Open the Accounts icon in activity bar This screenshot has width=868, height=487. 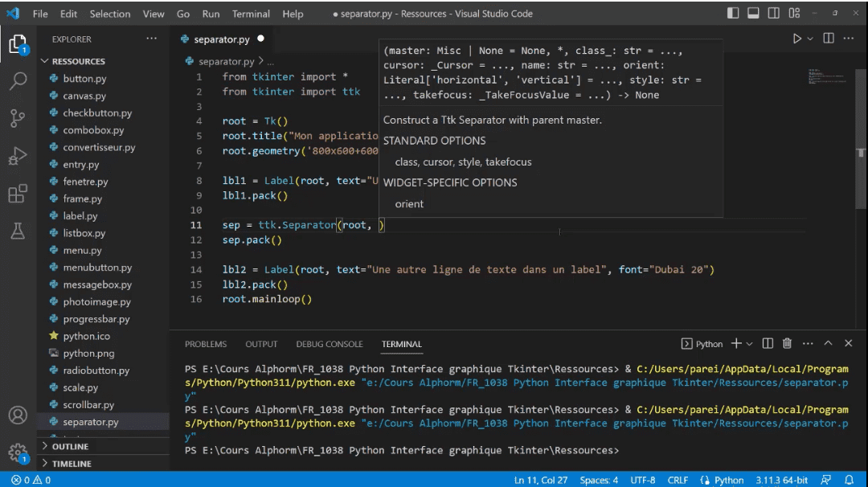pyautogui.click(x=18, y=415)
